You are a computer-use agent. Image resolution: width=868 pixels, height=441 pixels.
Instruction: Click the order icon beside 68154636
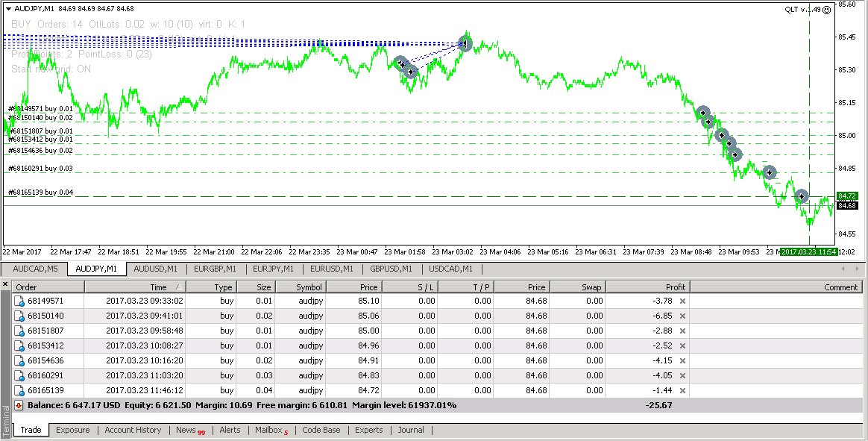(19, 360)
